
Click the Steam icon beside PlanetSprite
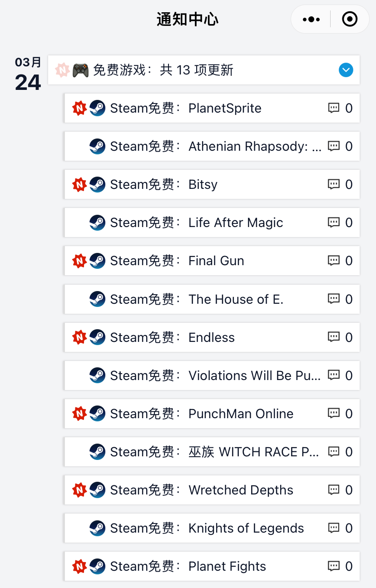coord(98,108)
